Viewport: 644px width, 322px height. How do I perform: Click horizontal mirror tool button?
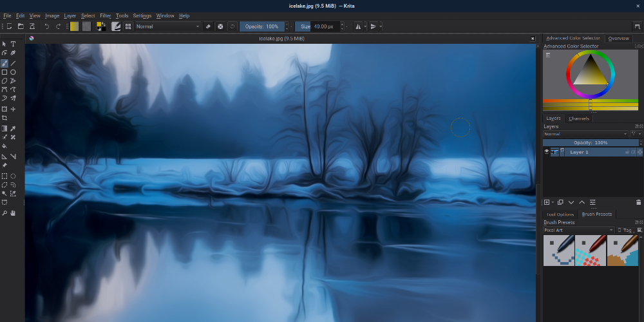[x=358, y=26]
